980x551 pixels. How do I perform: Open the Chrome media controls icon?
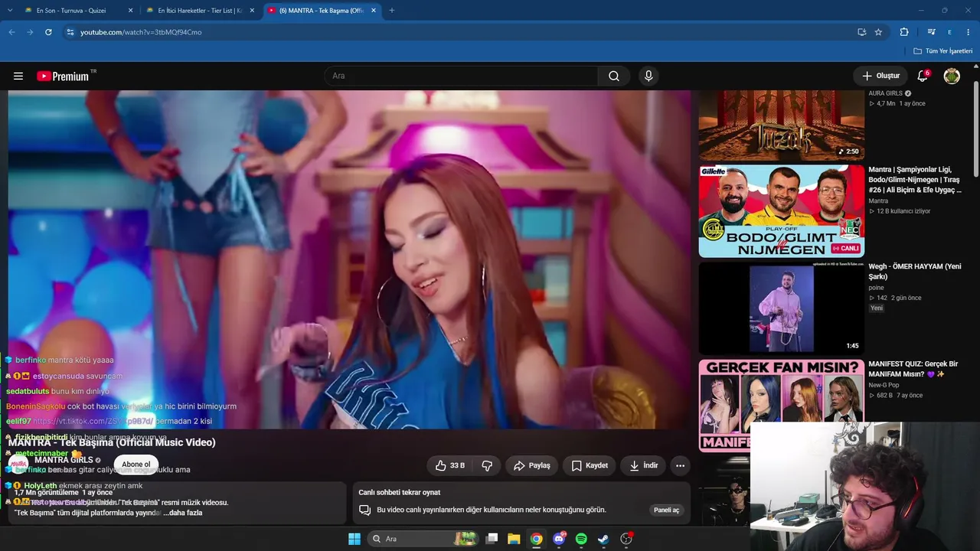tap(931, 32)
